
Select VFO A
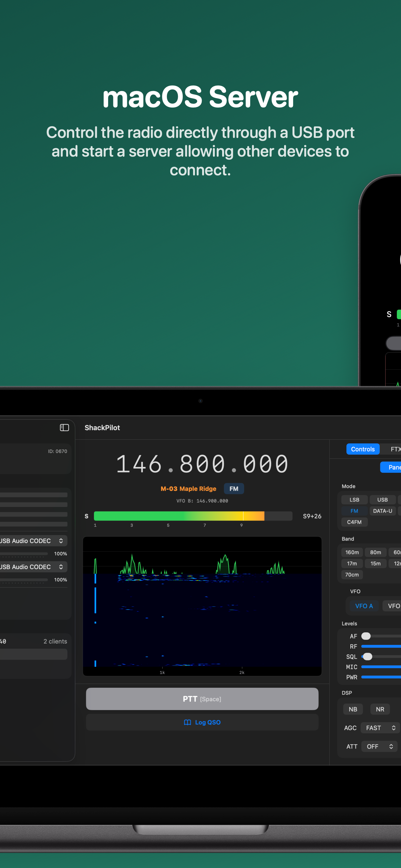364,606
